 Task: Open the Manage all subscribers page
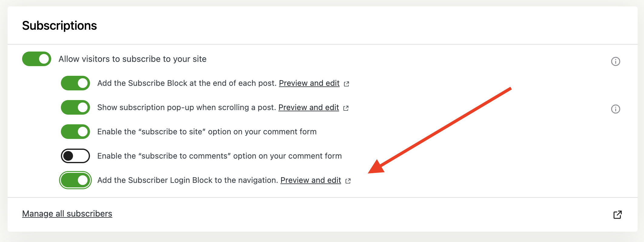(67, 213)
